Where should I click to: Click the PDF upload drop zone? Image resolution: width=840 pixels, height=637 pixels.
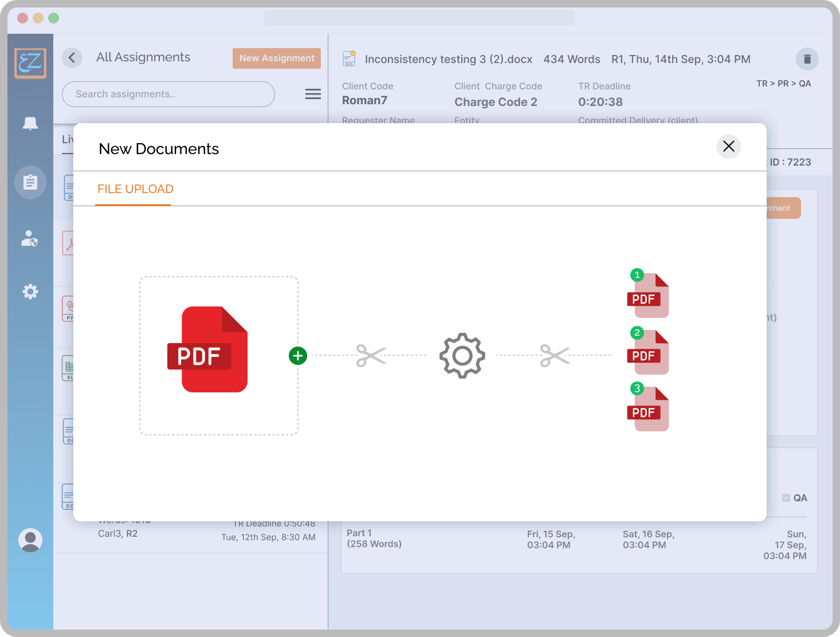pyautogui.click(x=218, y=356)
